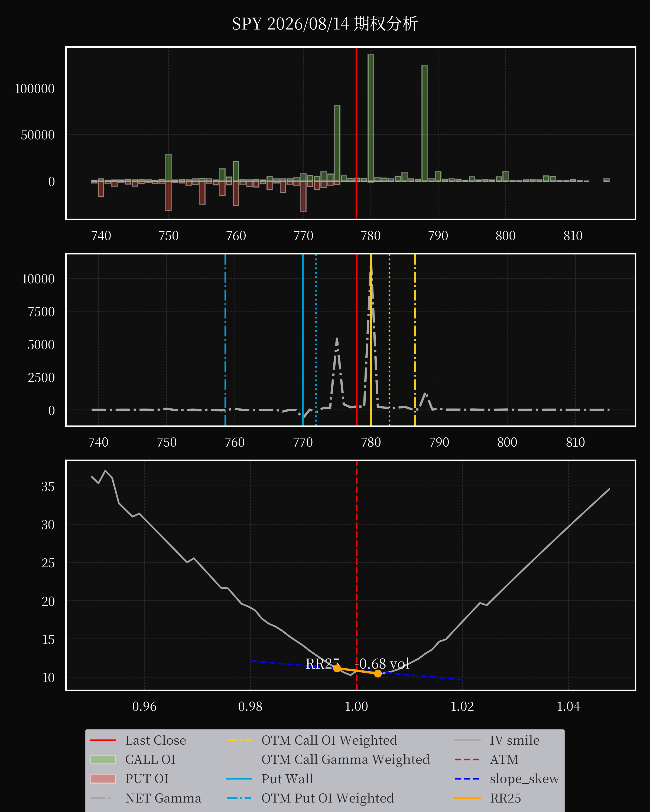The width and height of the screenshot is (650, 812).
Task: Click the red PUT OI legend swatch
Action: tap(103, 778)
